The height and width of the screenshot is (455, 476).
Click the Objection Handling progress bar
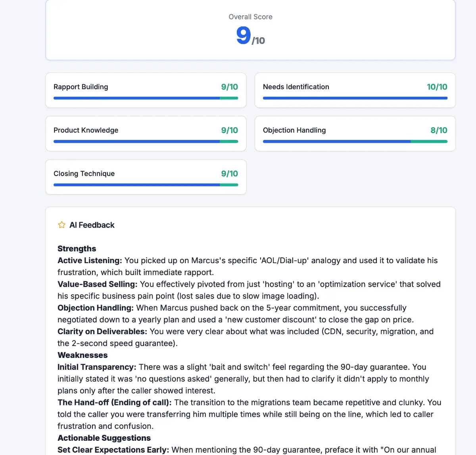click(x=355, y=141)
